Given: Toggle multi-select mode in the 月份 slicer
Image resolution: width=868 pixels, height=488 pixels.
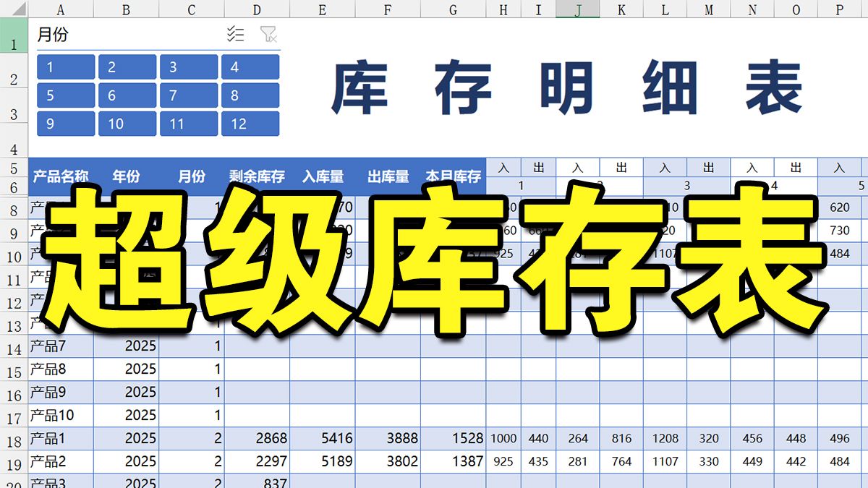Looking at the screenshot, I should [235, 33].
